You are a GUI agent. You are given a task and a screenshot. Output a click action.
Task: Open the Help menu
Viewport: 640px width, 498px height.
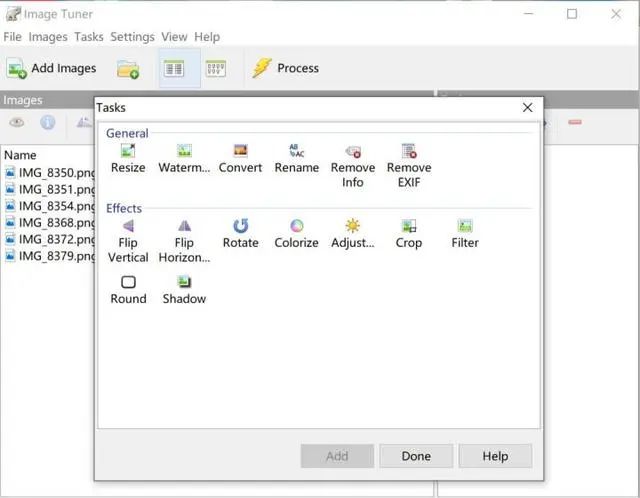207,37
